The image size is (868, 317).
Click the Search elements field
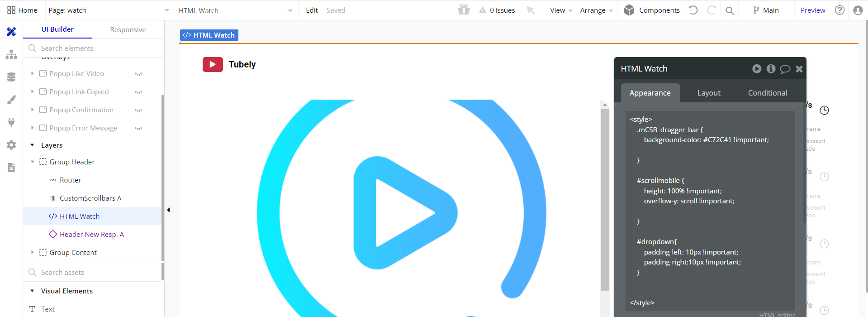point(94,48)
